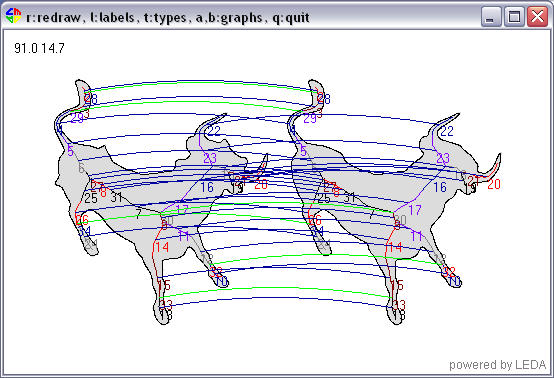Select node 16 on the right dog

[x=440, y=187]
